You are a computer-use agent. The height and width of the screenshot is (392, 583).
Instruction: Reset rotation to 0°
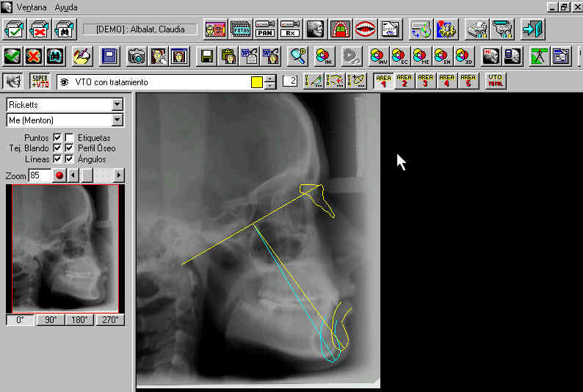click(20, 320)
